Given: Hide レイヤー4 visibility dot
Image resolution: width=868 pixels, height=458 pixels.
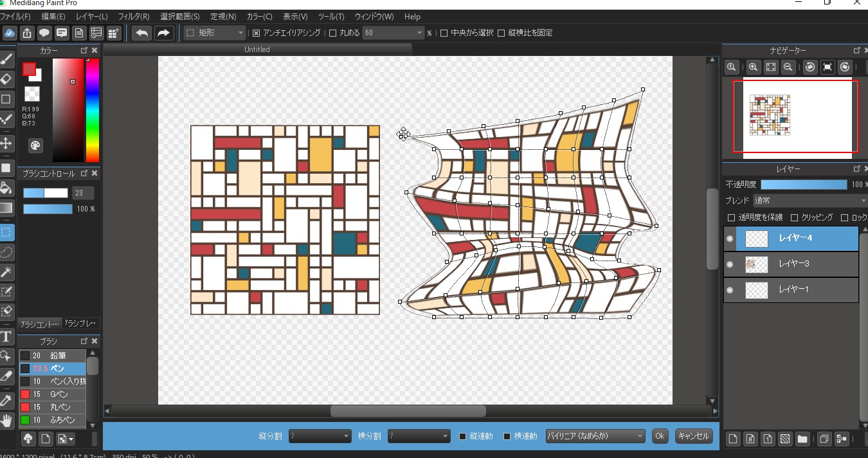Looking at the screenshot, I should [x=730, y=239].
